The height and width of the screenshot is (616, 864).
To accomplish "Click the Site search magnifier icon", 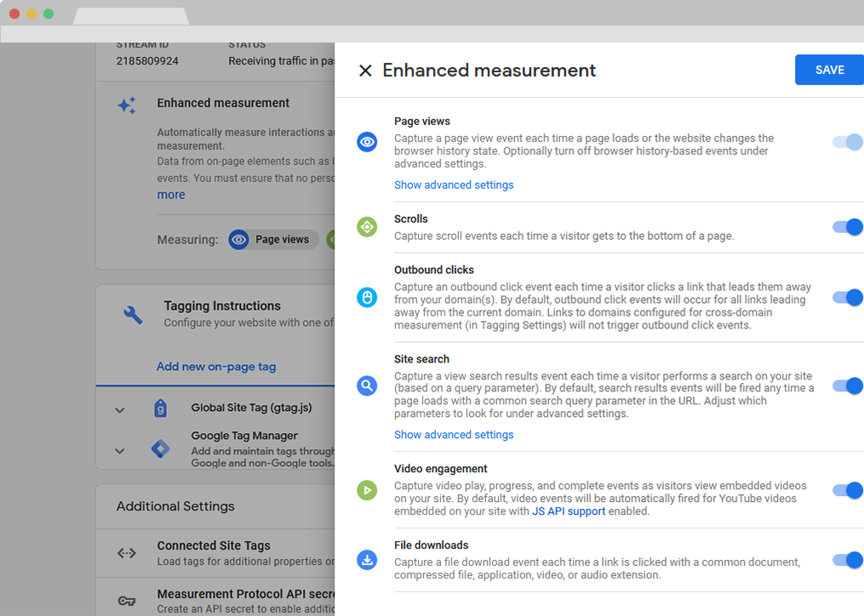I will [367, 386].
